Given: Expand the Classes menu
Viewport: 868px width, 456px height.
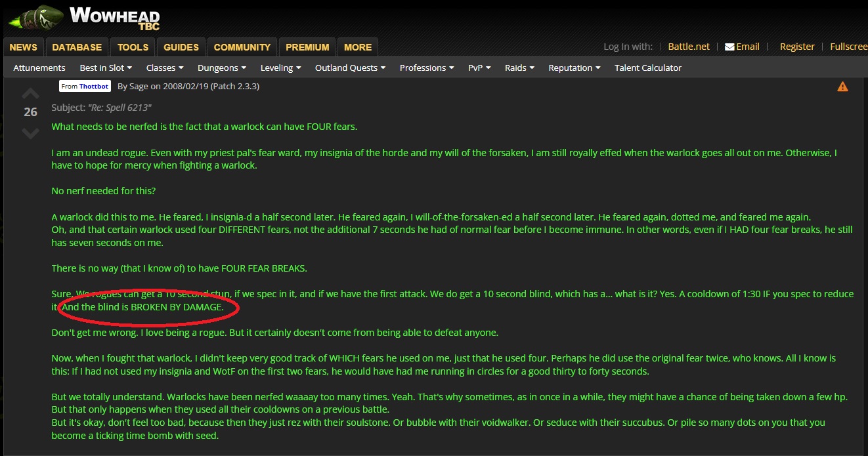Looking at the screenshot, I should tap(165, 68).
